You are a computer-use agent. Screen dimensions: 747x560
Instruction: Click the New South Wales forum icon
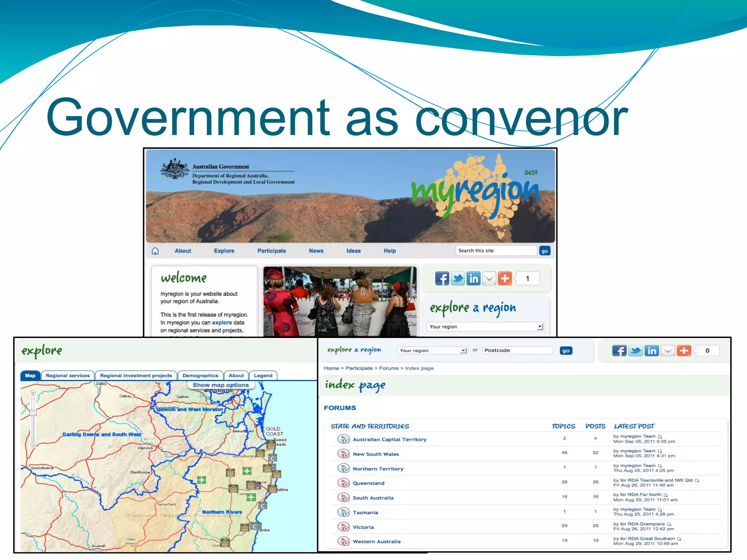coord(343,454)
